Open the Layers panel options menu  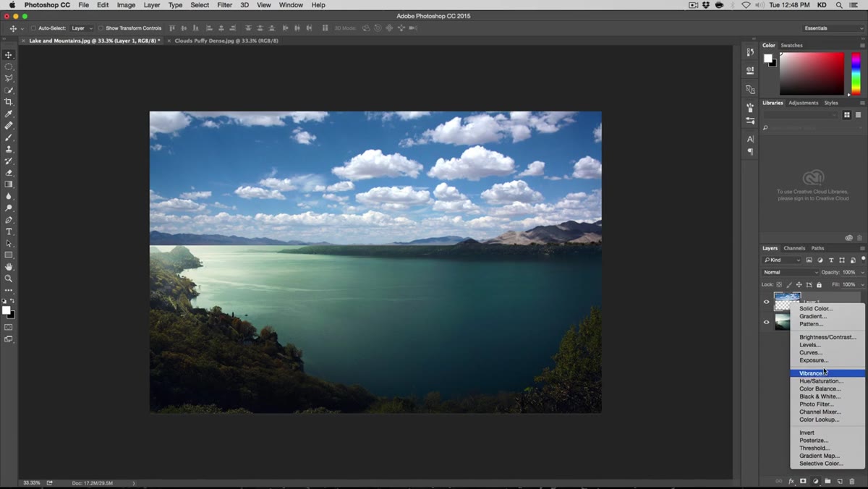tap(861, 248)
